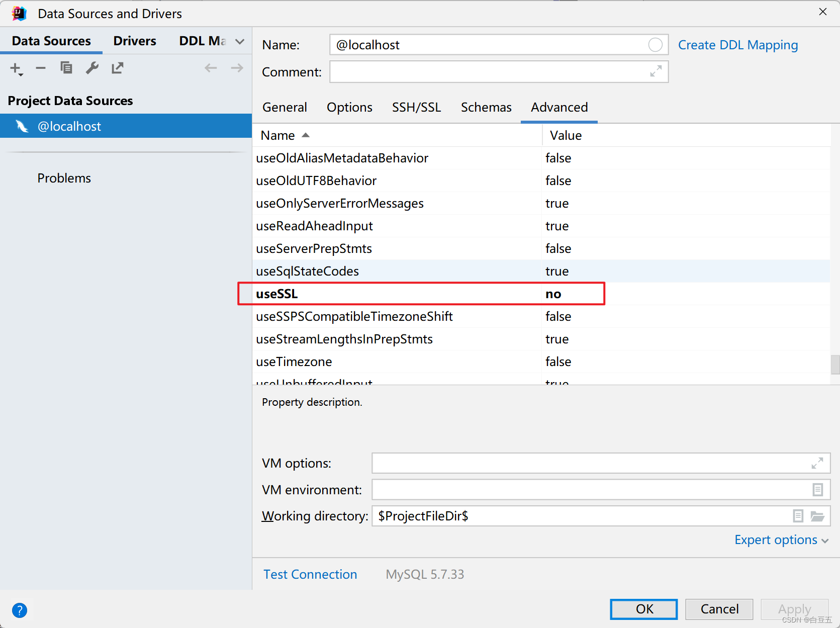Insert macro in Working directory field icon
This screenshot has width=840, height=628.
click(798, 516)
